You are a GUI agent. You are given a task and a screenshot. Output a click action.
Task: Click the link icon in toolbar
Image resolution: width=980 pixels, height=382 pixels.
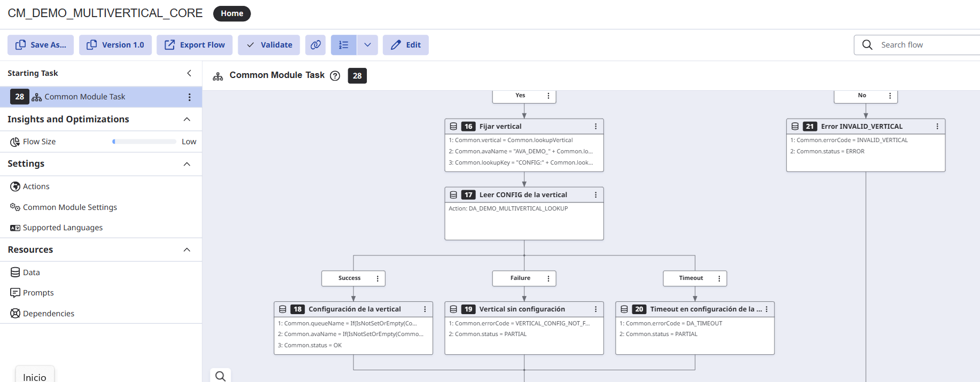click(316, 45)
